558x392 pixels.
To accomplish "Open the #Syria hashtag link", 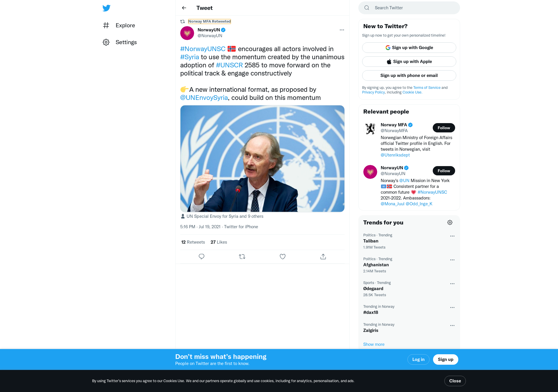I will 189,57.
